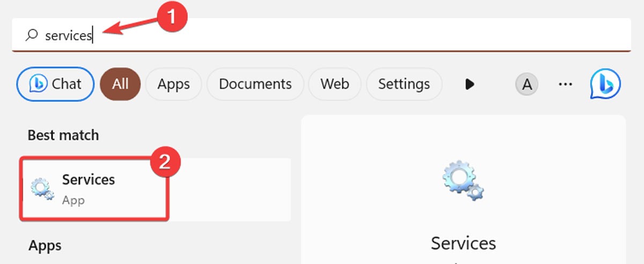Click the Apps section heading
644x264 pixels.
[45, 246]
